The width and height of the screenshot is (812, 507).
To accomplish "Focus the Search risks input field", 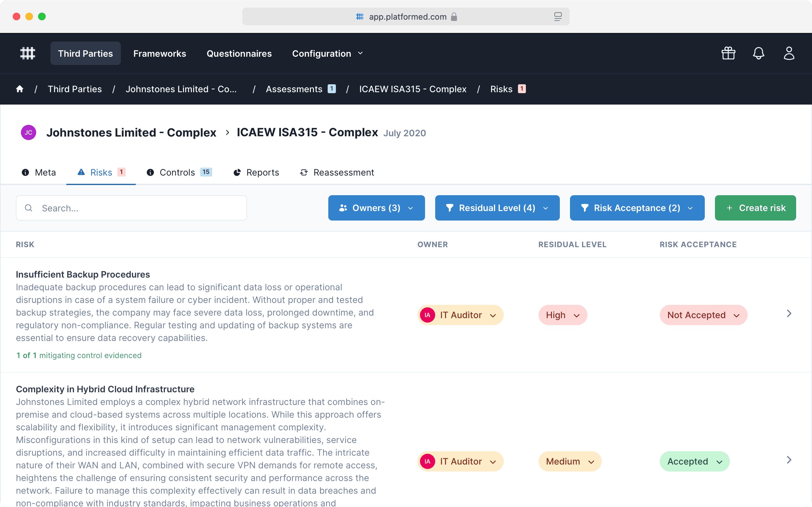I will coord(141,208).
